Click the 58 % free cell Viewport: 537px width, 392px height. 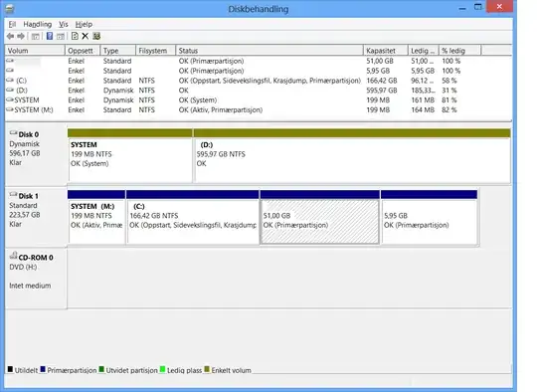[449, 81]
